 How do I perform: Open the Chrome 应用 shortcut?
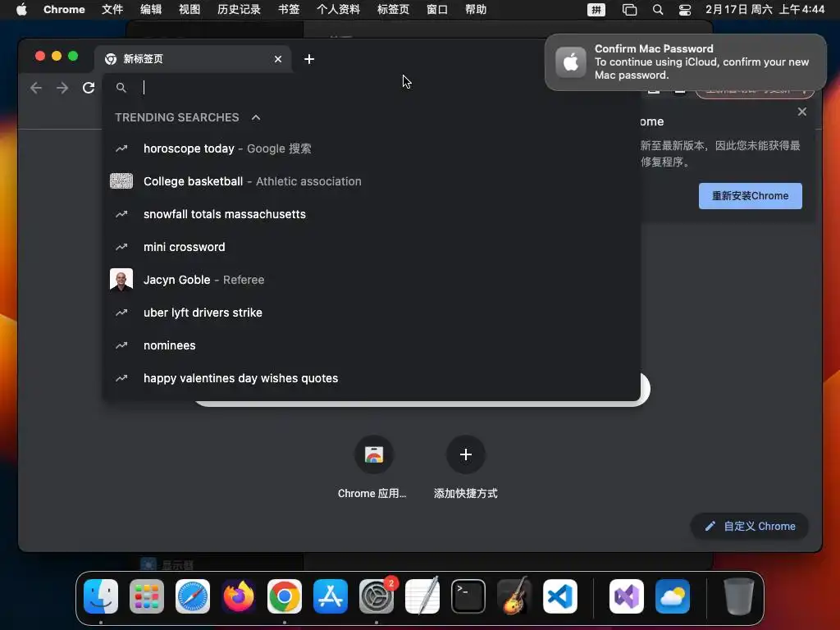click(x=373, y=467)
